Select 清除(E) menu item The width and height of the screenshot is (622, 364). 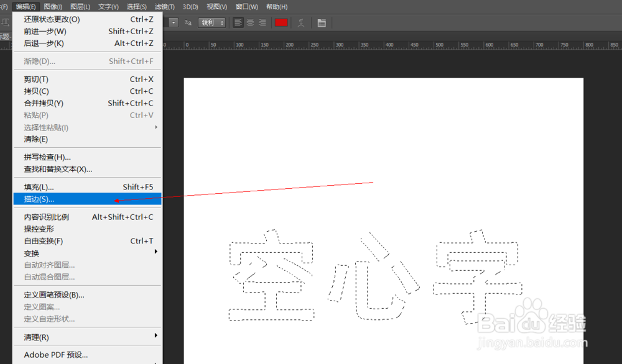(x=87, y=139)
